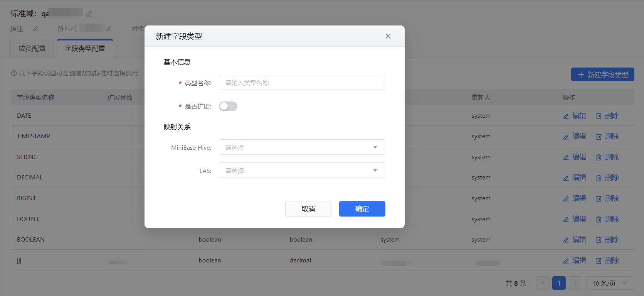Screen dimensions: 644x296
Task: Click the 字段类型名称 column header
Action: 36,98
